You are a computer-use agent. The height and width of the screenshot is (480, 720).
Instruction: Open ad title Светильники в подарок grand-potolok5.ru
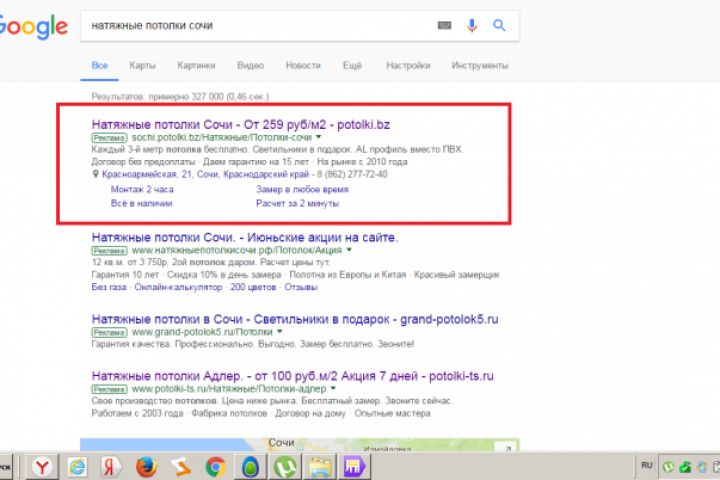click(x=295, y=319)
